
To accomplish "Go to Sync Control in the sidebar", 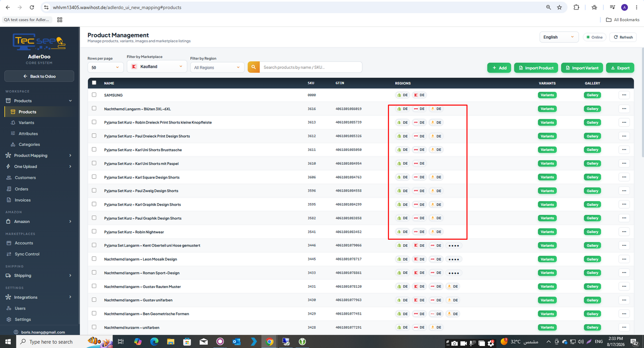I will point(27,254).
